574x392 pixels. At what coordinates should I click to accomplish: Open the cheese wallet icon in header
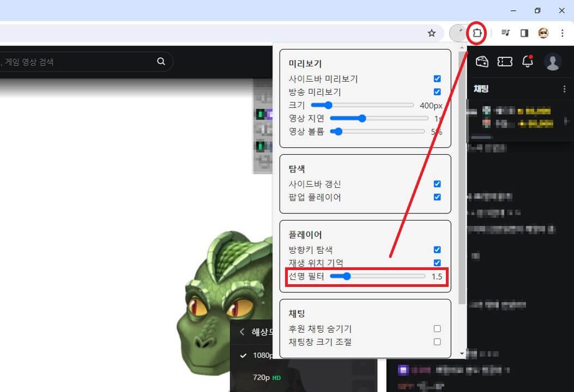(482, 62)
